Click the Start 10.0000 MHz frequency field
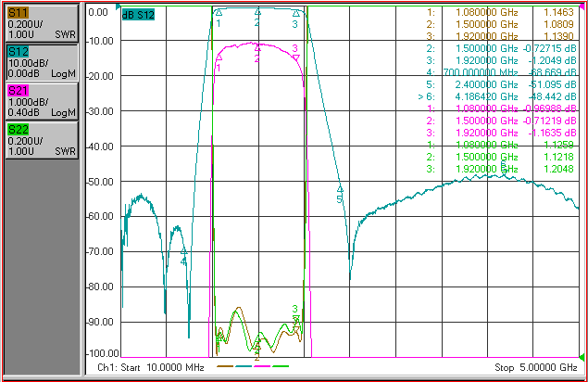The width and height of the screenshot is (588, 382). 151,367
